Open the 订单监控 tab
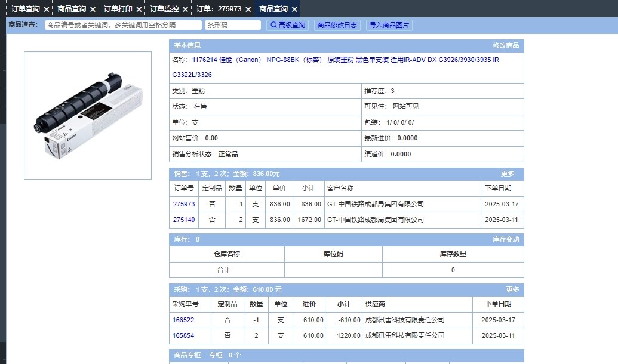 (x=164, y=9)
